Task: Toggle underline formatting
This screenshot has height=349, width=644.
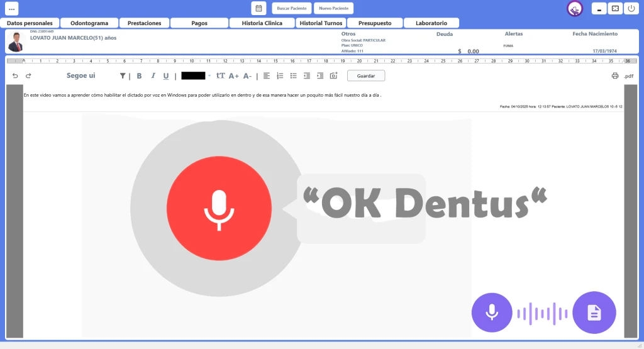Action: pos(166,76)
